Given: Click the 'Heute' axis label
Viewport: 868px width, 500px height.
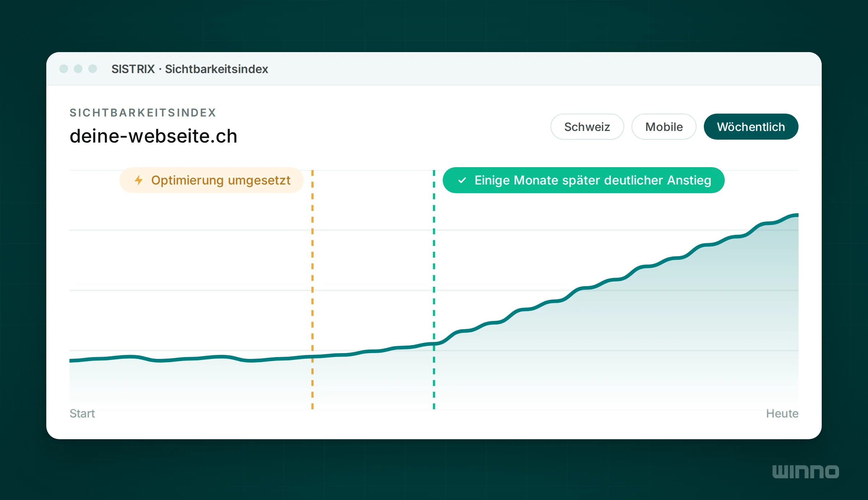Looking at the screenshot, I should (x=782, y=413).
